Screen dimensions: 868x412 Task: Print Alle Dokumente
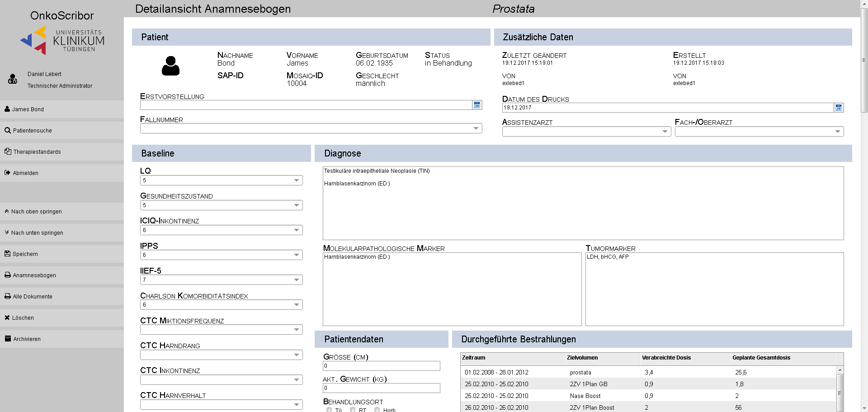[x=62, y=296]
